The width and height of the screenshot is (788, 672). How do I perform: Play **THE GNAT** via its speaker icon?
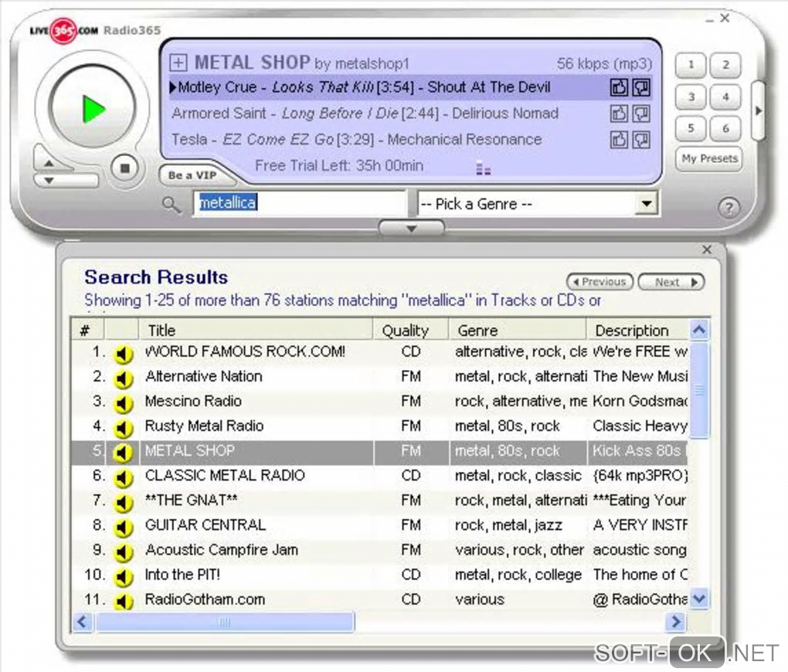(123, 503)
